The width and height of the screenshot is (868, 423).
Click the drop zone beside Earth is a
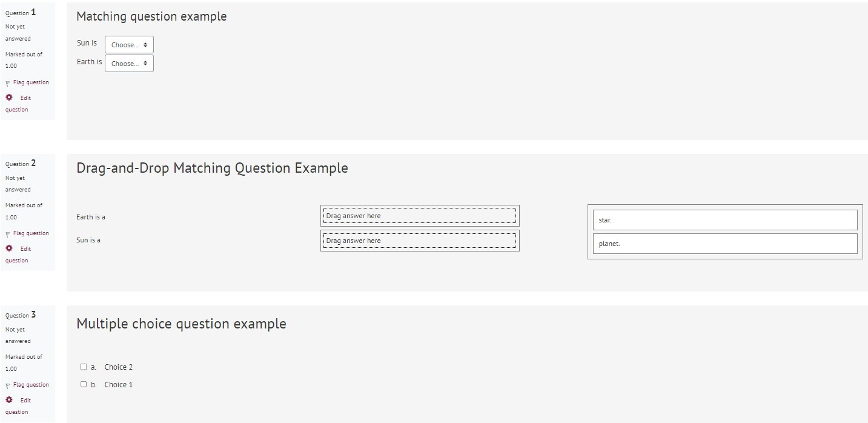coord(420,216)
